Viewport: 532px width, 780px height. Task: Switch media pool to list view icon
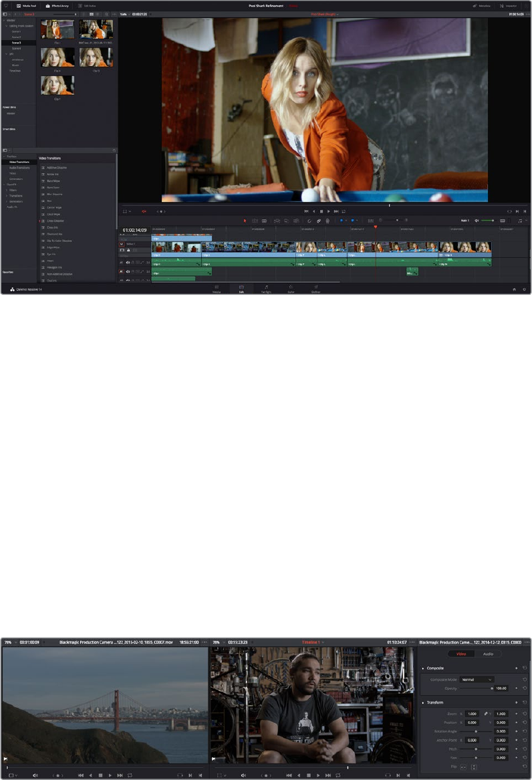point(98,15)
